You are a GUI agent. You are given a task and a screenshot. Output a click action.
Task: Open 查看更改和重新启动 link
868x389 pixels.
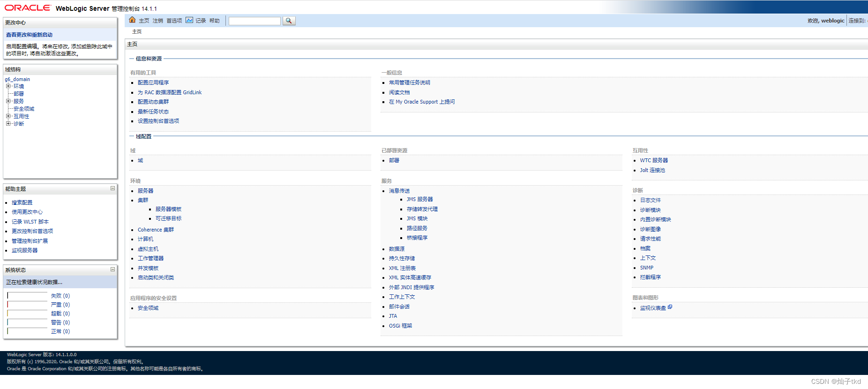point(29,35)
